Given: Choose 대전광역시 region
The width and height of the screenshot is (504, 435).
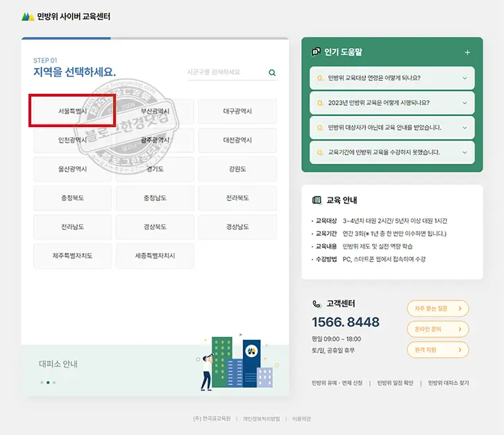Looking at the screenshot, I should 237,140.
